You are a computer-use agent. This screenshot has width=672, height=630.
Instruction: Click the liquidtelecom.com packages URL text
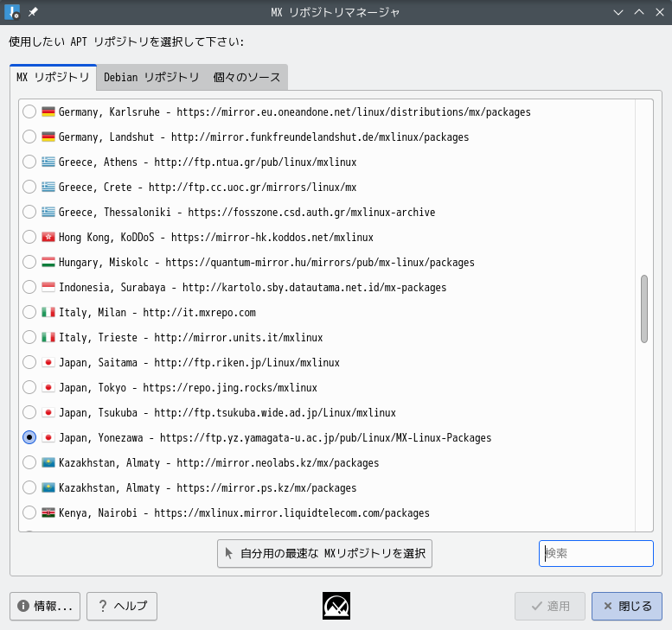coord(291,513)
